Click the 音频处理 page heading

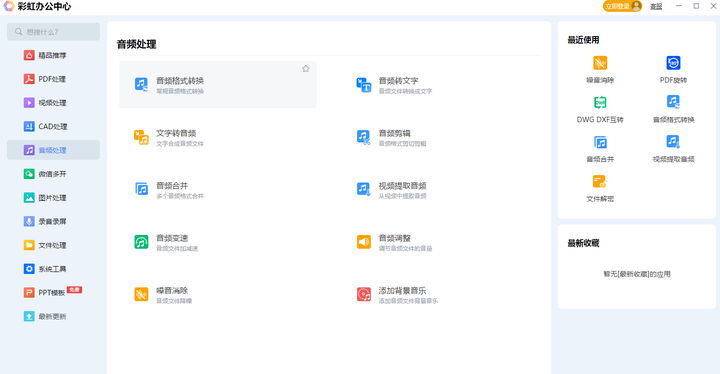click(136, 44)
